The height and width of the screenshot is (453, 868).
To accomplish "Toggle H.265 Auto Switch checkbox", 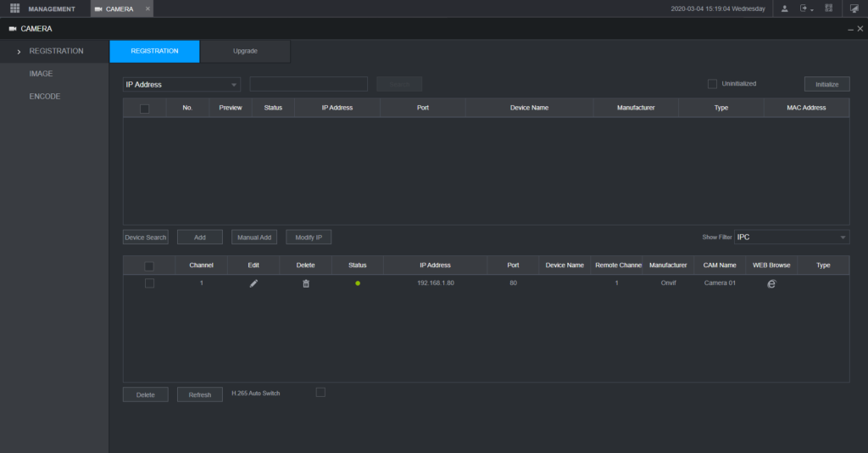I will pos(320,392).
